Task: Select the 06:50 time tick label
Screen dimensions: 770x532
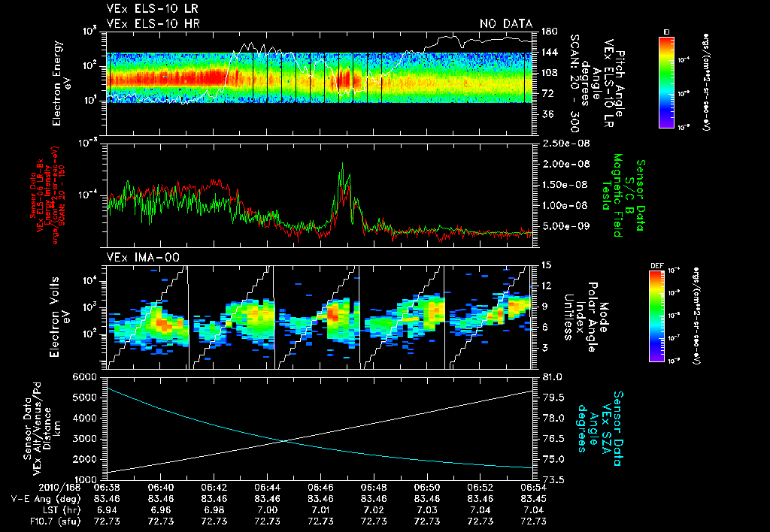Action: (x=427, y=489)
